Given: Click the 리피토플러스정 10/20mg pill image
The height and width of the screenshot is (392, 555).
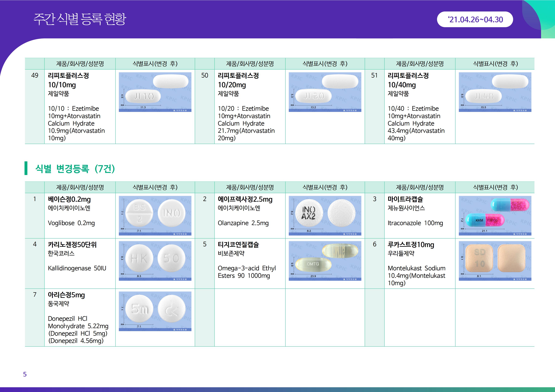Looking at the screenshot, I should coord(325,92).
